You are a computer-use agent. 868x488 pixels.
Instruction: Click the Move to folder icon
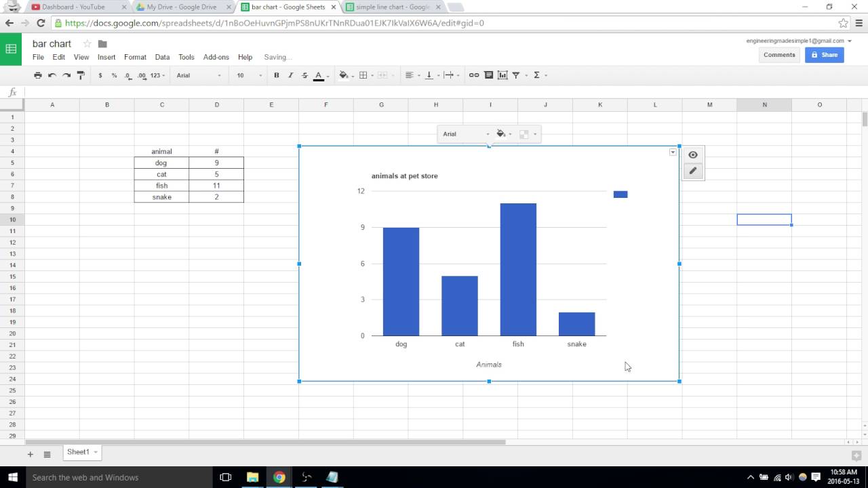[102, 44]
